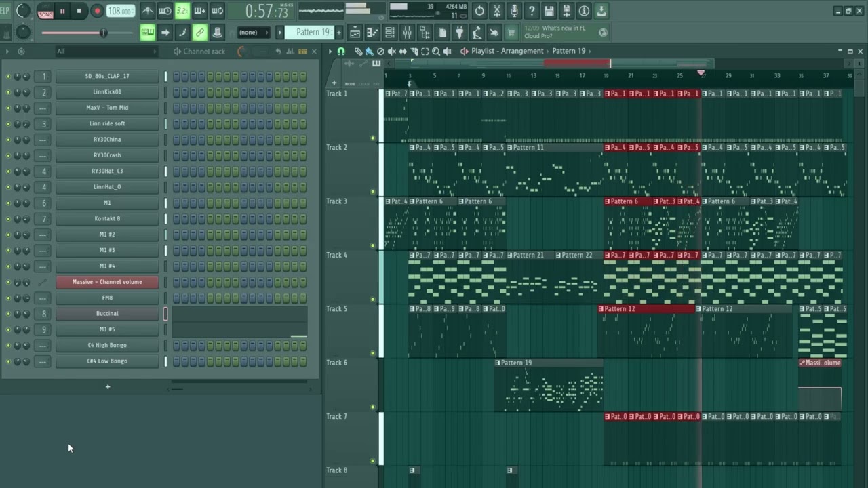Mute the LinnKick01 channel via green LED
Image resolution: width=868 pixels, height=488 pixels.
pos(8,92)
